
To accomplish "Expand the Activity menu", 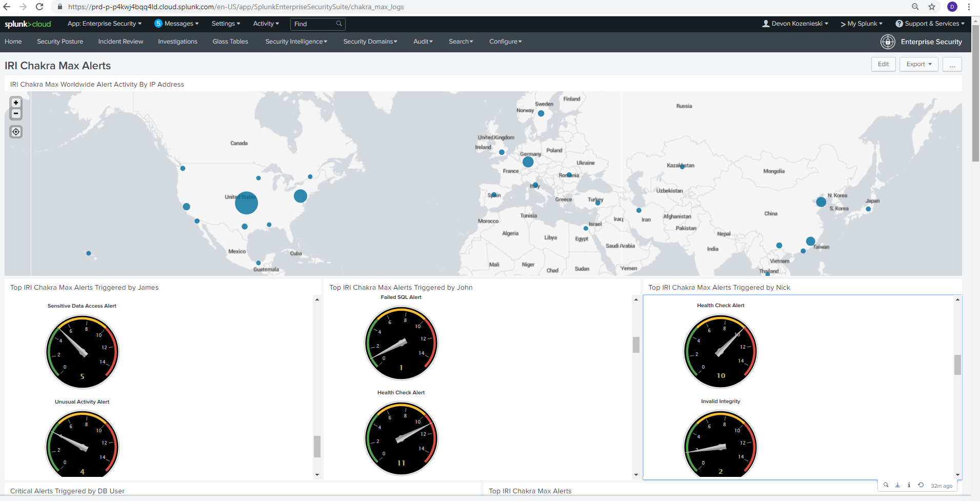I will click(266, 24).
